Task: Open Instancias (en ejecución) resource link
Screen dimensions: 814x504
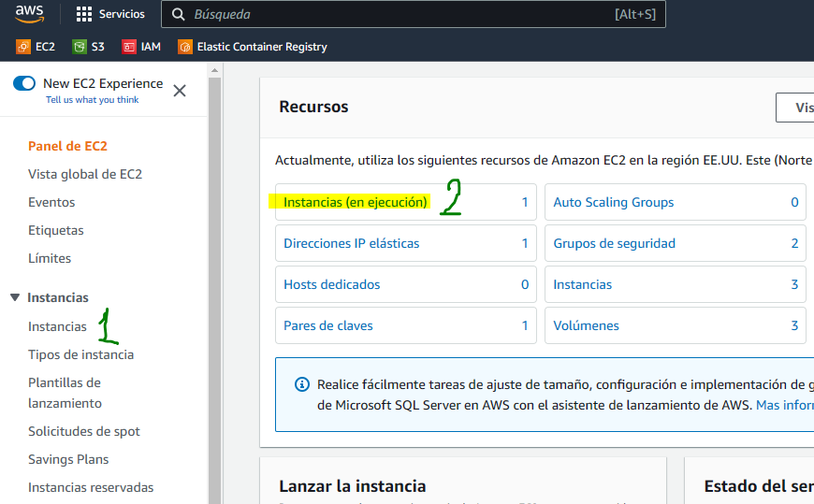Action: [x=356, y=202]
